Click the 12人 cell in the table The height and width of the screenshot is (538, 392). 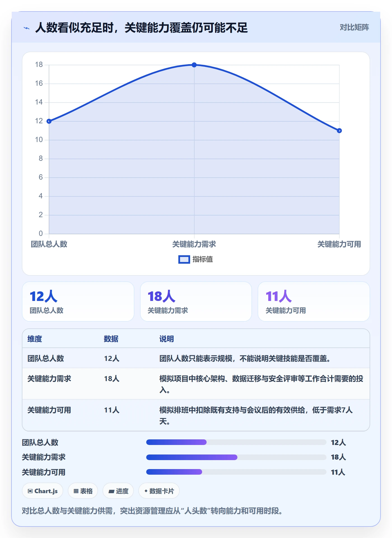tap(112, 358)
